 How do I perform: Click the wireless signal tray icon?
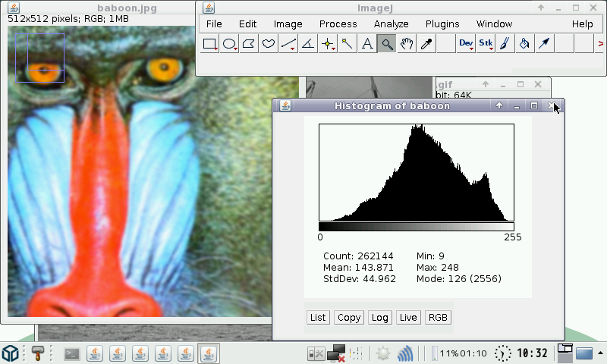pos(405,353)
